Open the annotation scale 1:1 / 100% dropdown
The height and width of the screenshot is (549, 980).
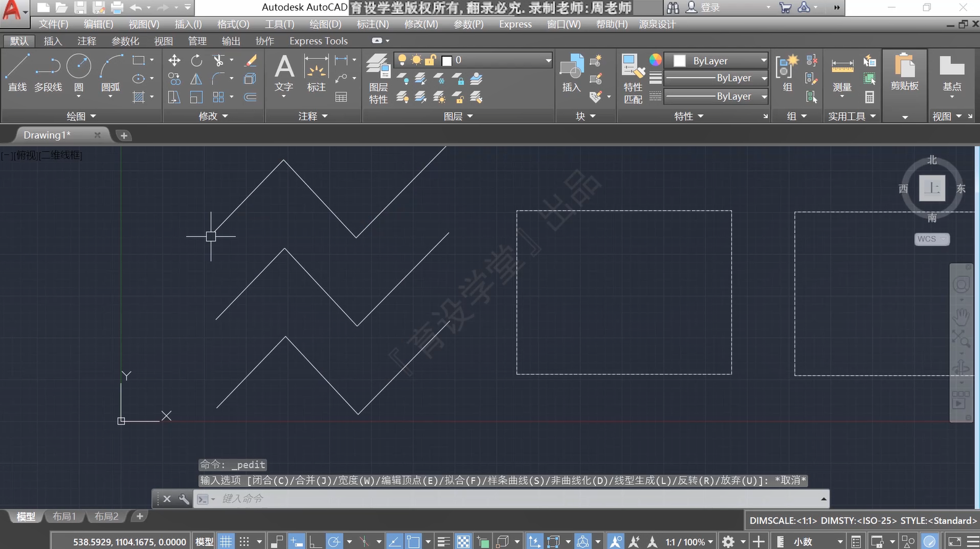point(689,542)
